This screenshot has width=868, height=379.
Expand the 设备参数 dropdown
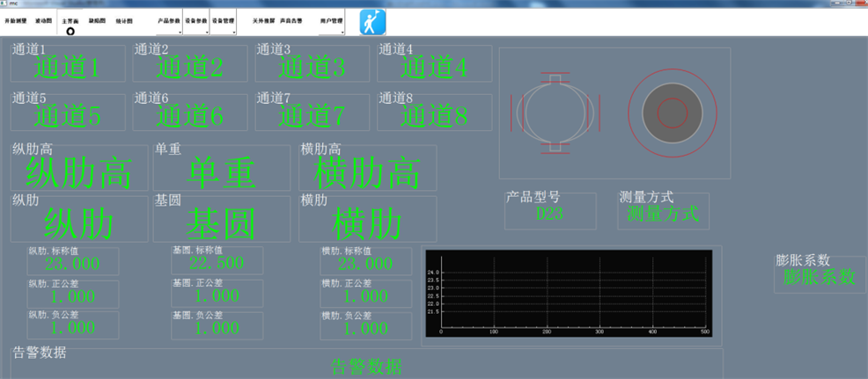(196, 21)
